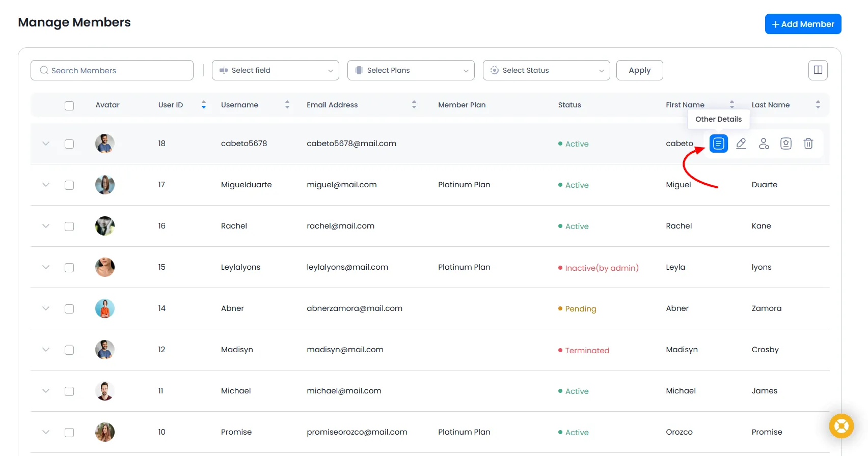
Task: Sort members by Email Address arrows
Action: click(414, 105)
